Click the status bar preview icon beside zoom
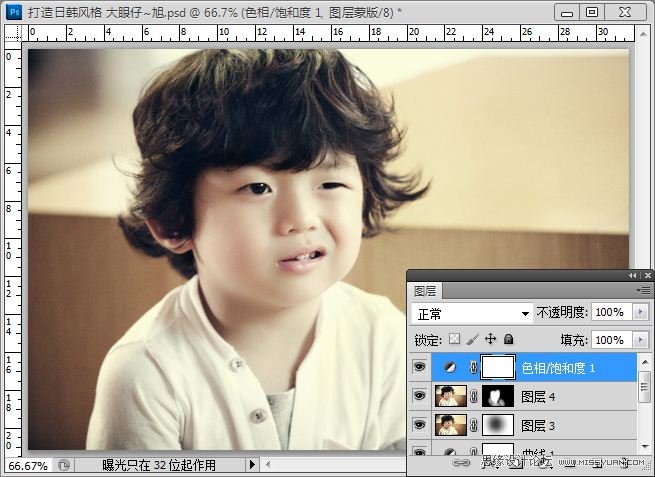 (x=63, y=465)
